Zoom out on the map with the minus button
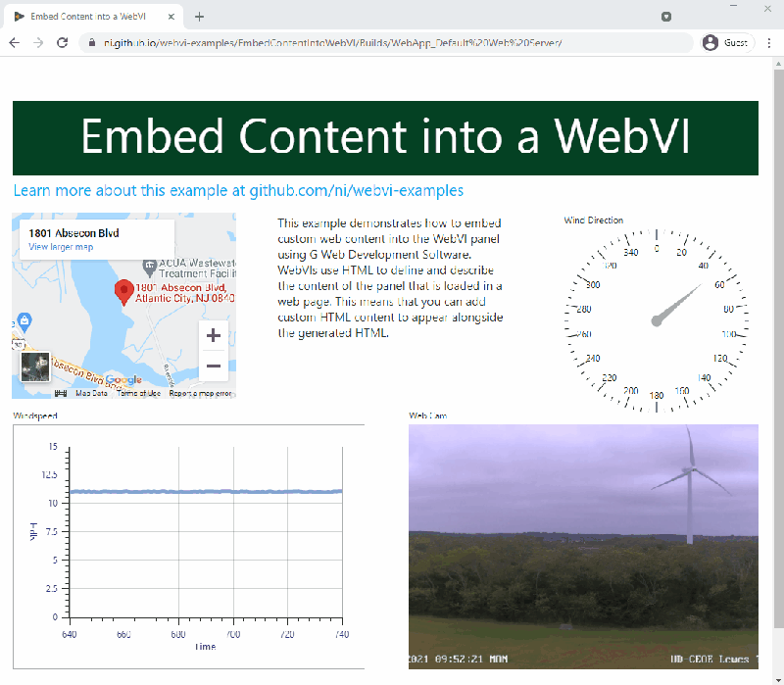784x685 pixels. point(214,366)
